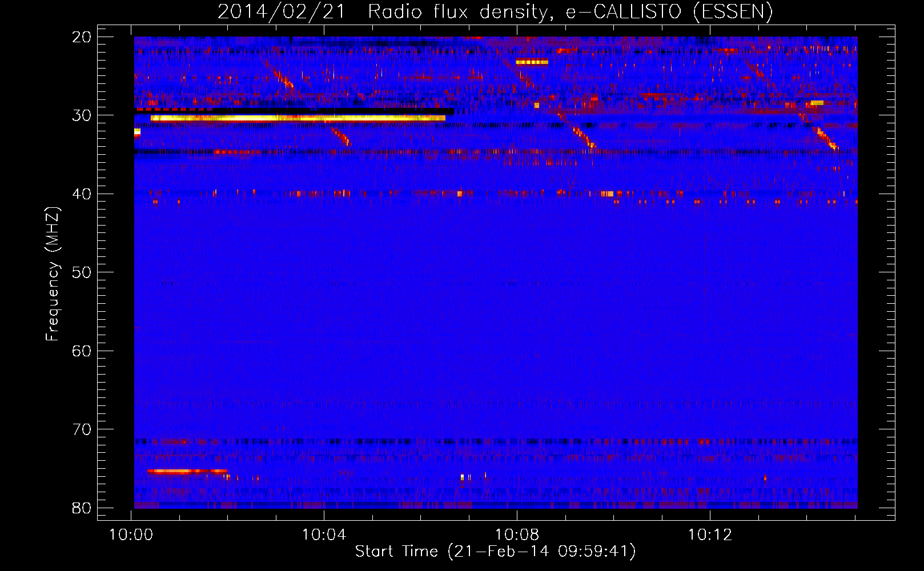The image size is (924, 571).
Task: Click the '50' frequency tick label
Action: [82, 272]
